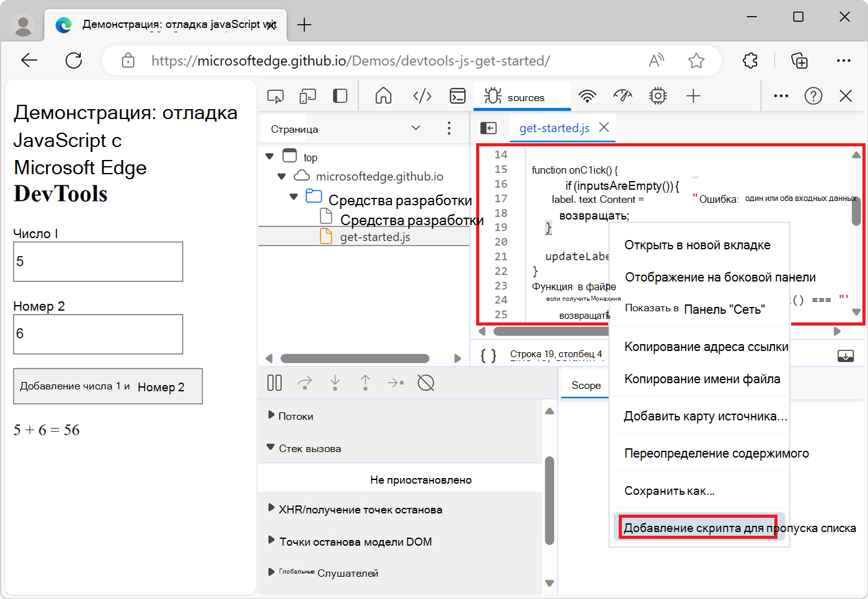Screen dimensions: 868x599
Task: Toggle the navigator sidebar visibility
Action: pyautogui.click(x=489, y=128)
